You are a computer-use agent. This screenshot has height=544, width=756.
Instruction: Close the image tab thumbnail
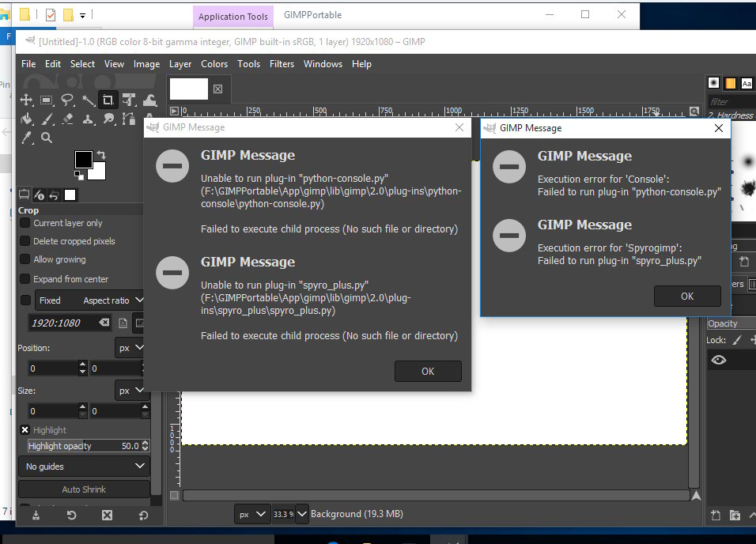pyautogui.click(x=218, y=89)
